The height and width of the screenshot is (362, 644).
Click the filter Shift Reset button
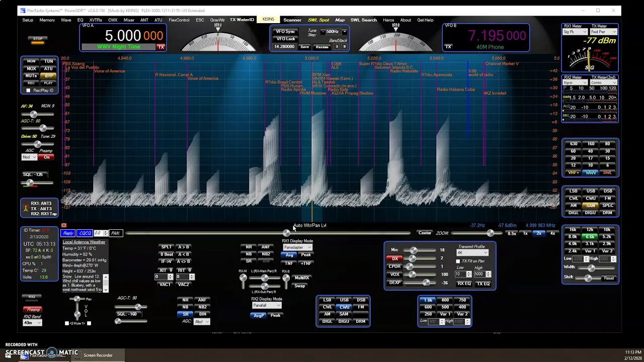pyautogui.click(x=609, y=278)
